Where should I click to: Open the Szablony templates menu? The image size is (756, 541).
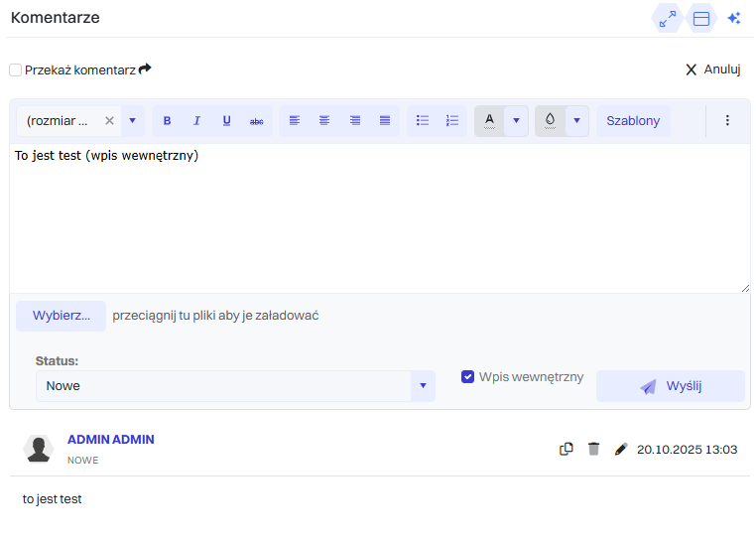coord(633,121)
